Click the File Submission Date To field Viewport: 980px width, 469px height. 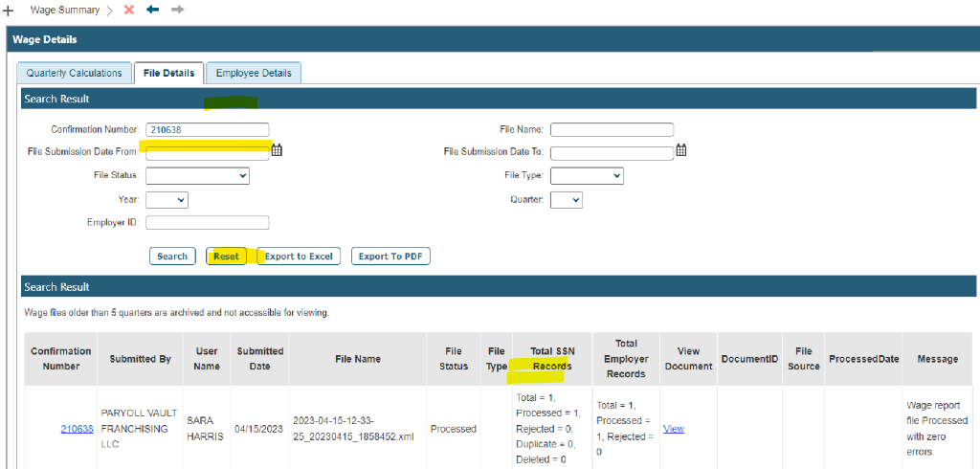tap(612, 153)
